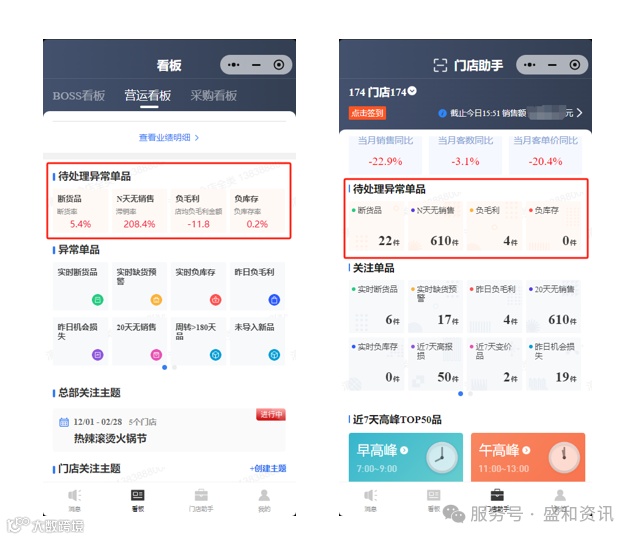
Task: Open 查看业绩明细 link
Action: click(165, 137)
